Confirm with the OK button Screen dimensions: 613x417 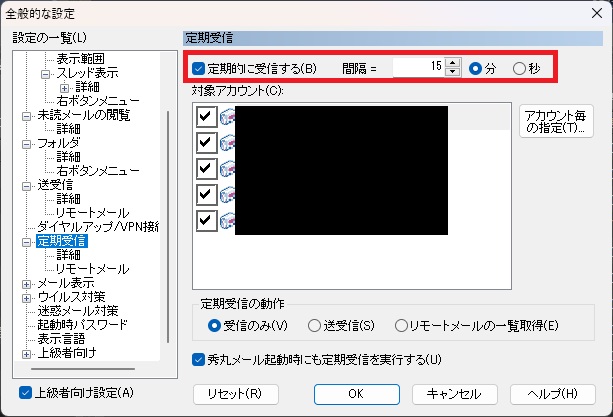[x=357, y=394]
